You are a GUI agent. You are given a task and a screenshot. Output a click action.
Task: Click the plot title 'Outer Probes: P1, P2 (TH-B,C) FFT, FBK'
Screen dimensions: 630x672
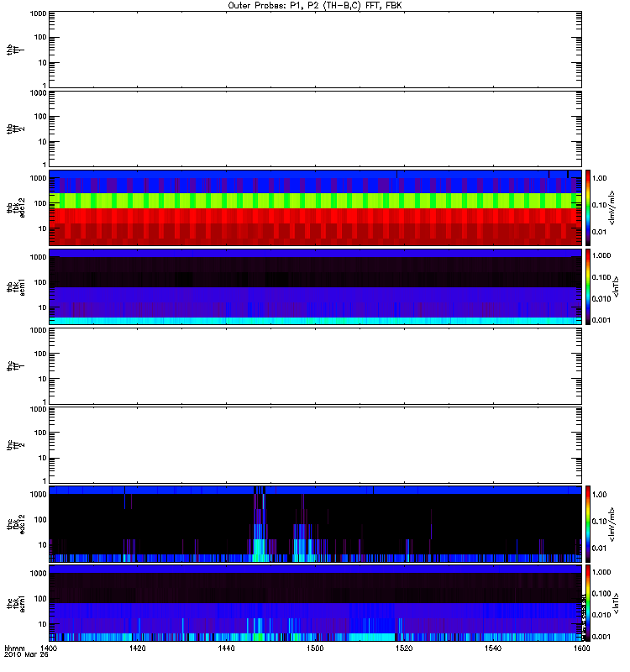click(x=315, y=6)
